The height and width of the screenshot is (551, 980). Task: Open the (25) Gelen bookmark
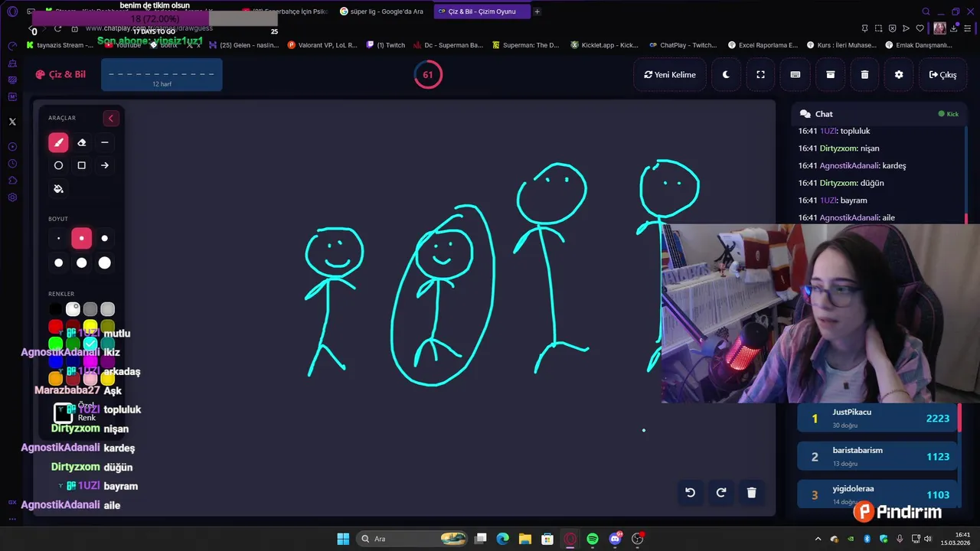tap(244, 45)
